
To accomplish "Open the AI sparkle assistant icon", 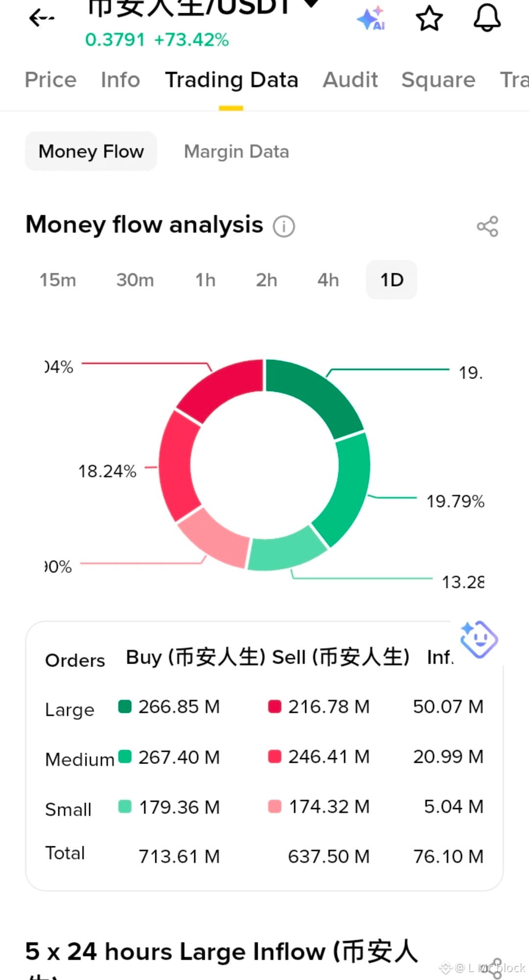I will coord(371,18).
